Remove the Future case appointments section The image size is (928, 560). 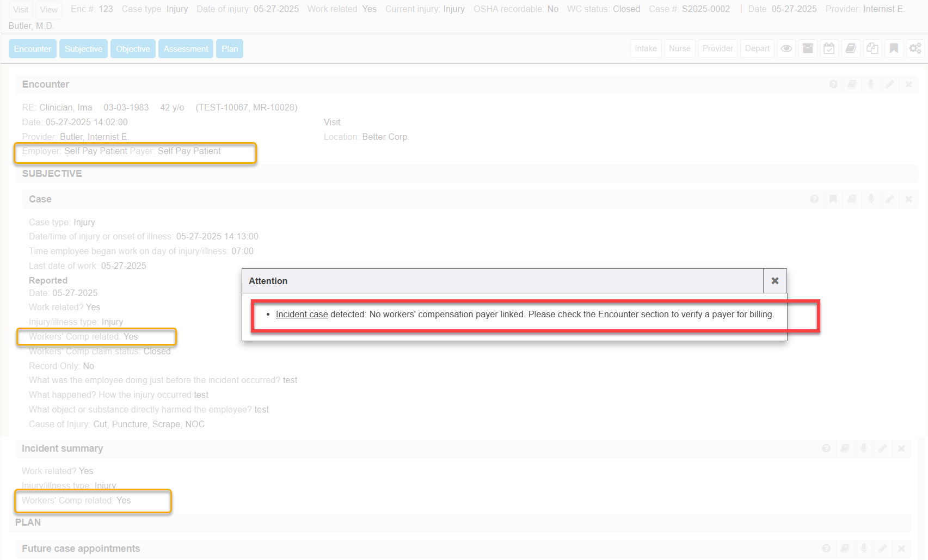pyautogui.click(x=901, y=549)
